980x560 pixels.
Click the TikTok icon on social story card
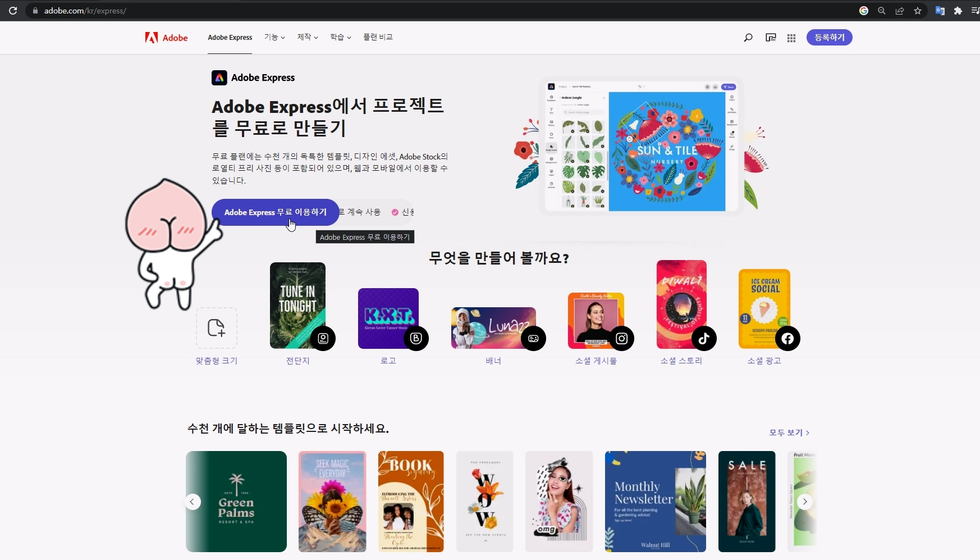[704, 338]
